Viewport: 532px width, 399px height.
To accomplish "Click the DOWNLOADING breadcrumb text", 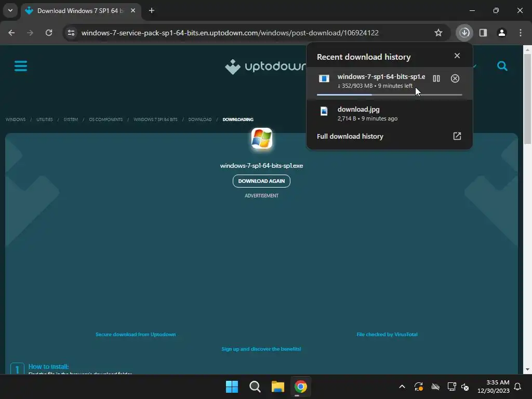I will (x=238, y=119).
